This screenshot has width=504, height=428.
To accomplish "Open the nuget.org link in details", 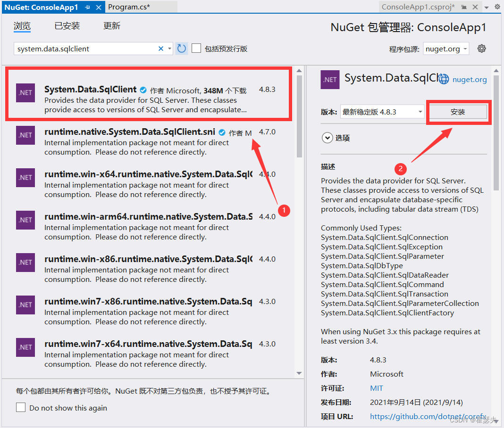I will pyautogui.click(x=470, y=80).
